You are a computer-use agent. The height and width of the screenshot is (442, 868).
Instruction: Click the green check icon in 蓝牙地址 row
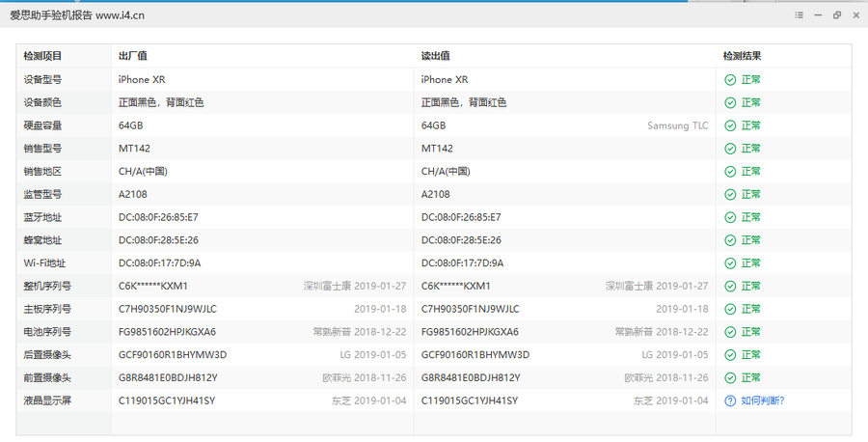[x=730, y=217]
